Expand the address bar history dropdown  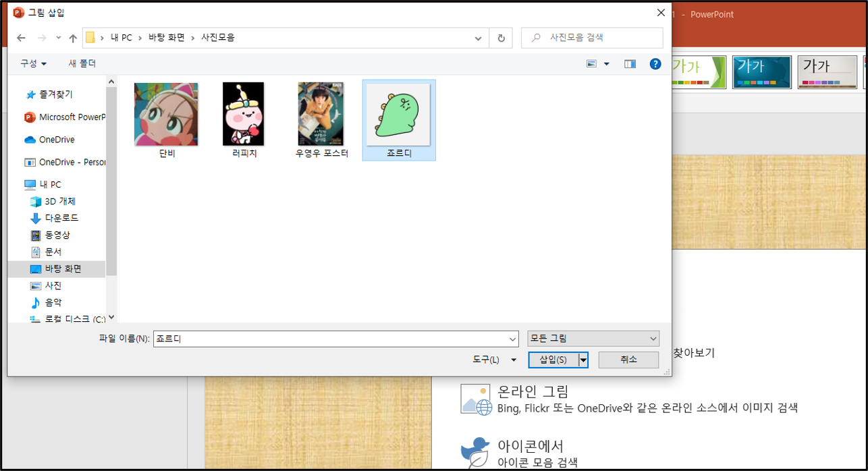tap(479, 38)
